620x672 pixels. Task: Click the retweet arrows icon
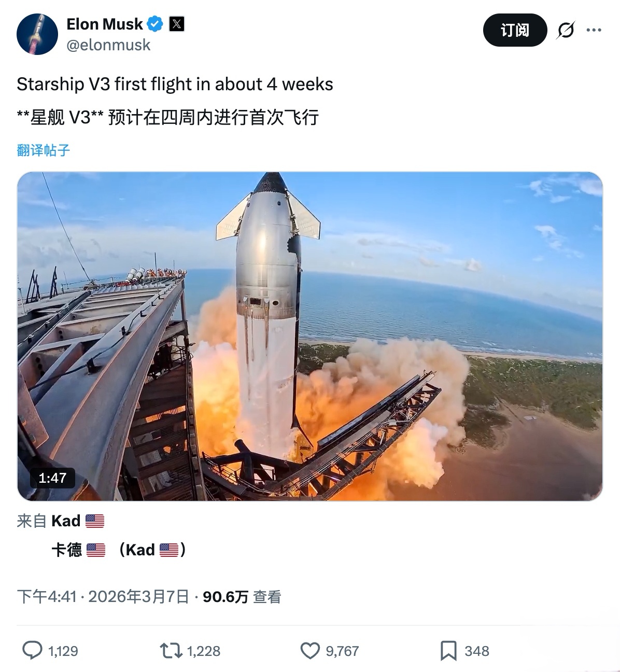coord(171,650)
